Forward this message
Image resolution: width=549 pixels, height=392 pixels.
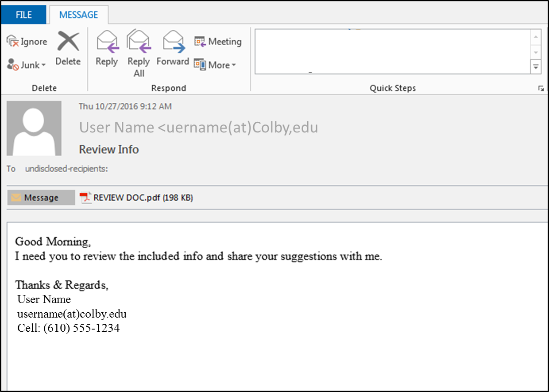tap(173, 49)
